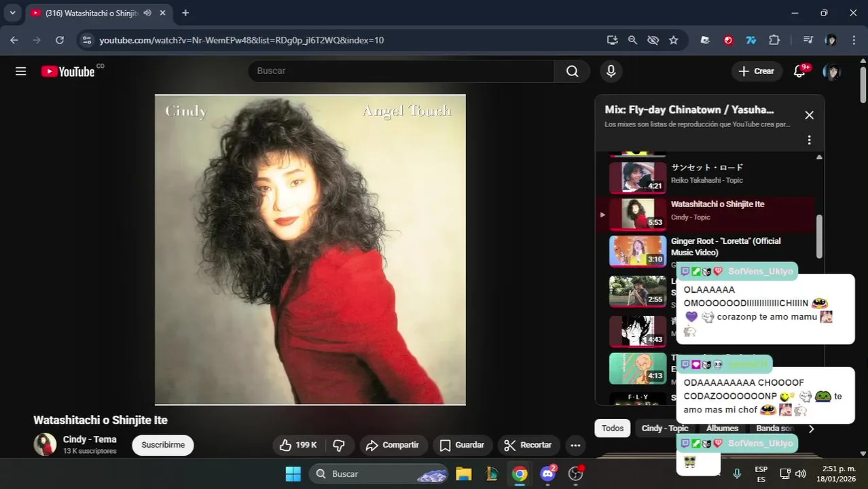Bookmark this page with the star
868x489 pixels.
pyautogui.click(x=673, y=40)
